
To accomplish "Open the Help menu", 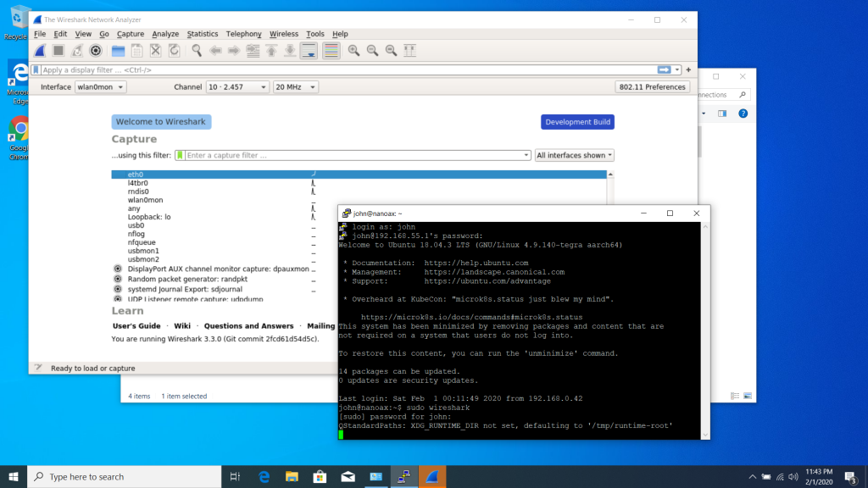I will (340, 34).
